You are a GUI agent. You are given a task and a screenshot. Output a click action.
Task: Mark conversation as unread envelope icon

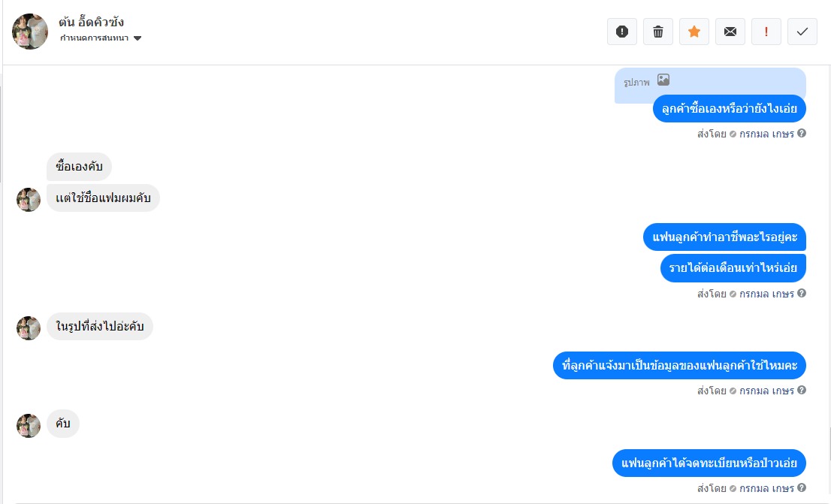[730, 32]
